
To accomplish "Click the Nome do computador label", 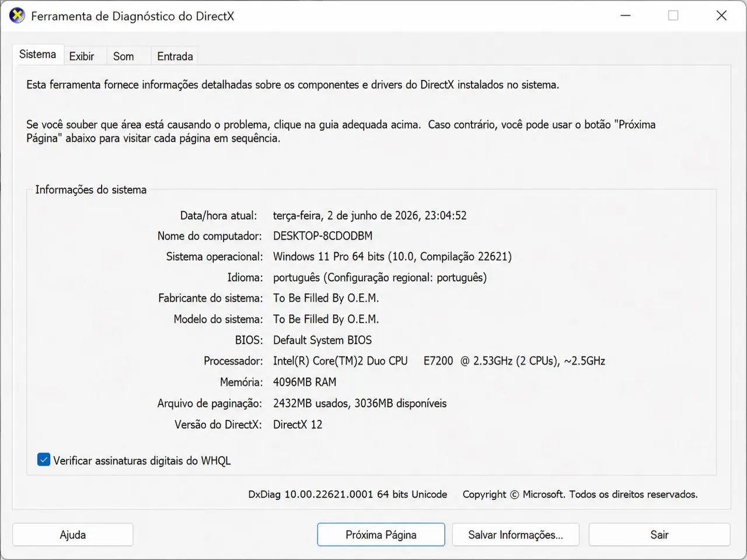I will (210, 236).
